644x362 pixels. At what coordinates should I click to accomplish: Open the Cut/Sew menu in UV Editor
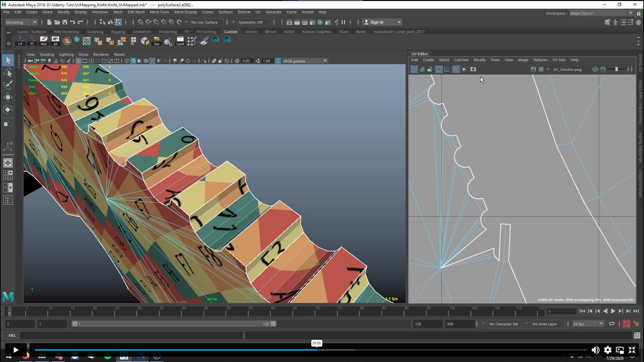coord(461,60)
